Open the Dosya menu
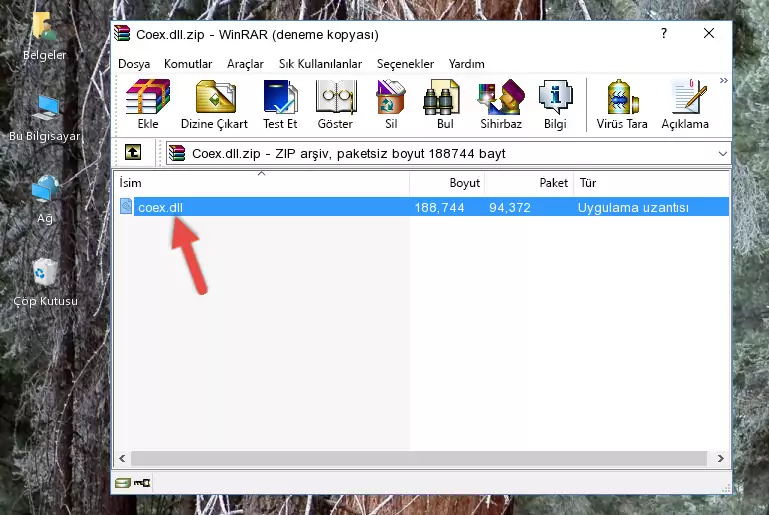769x515 pixels. click(x=134, y=64)
